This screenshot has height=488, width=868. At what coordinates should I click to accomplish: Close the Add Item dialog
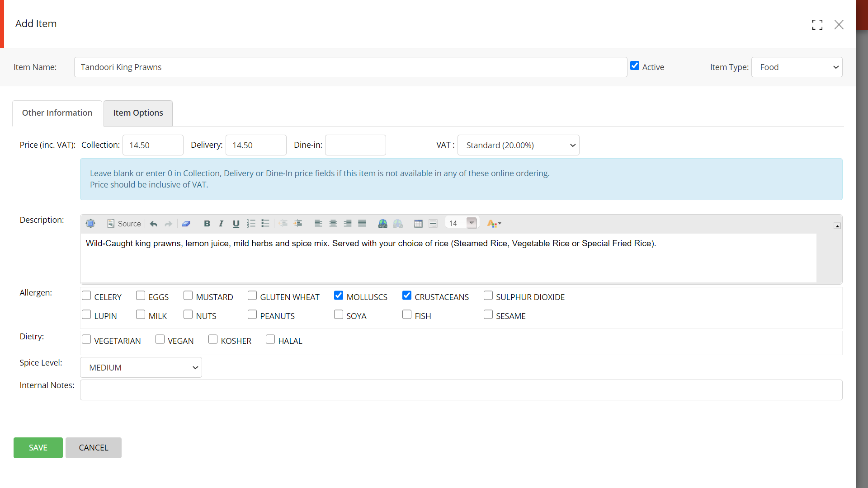[839, 25]
